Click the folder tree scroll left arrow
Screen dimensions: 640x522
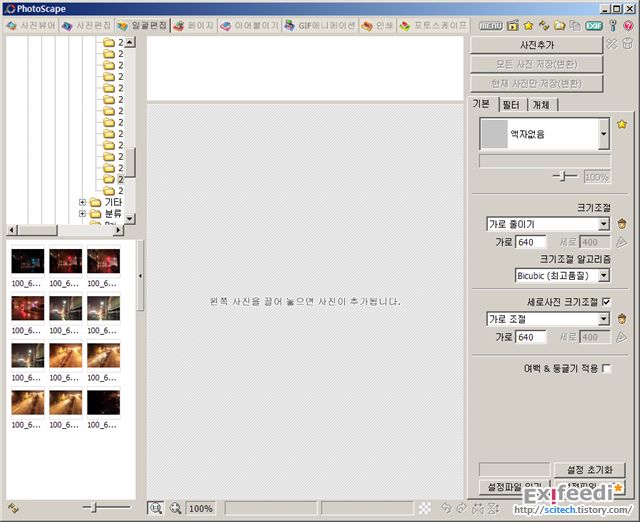(11, 230)
